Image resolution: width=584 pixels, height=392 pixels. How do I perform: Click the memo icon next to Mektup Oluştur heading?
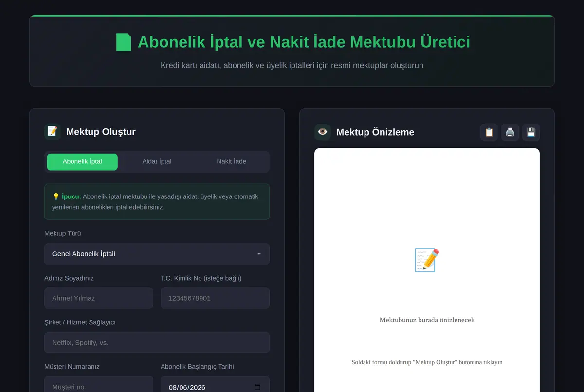point(53,131)
